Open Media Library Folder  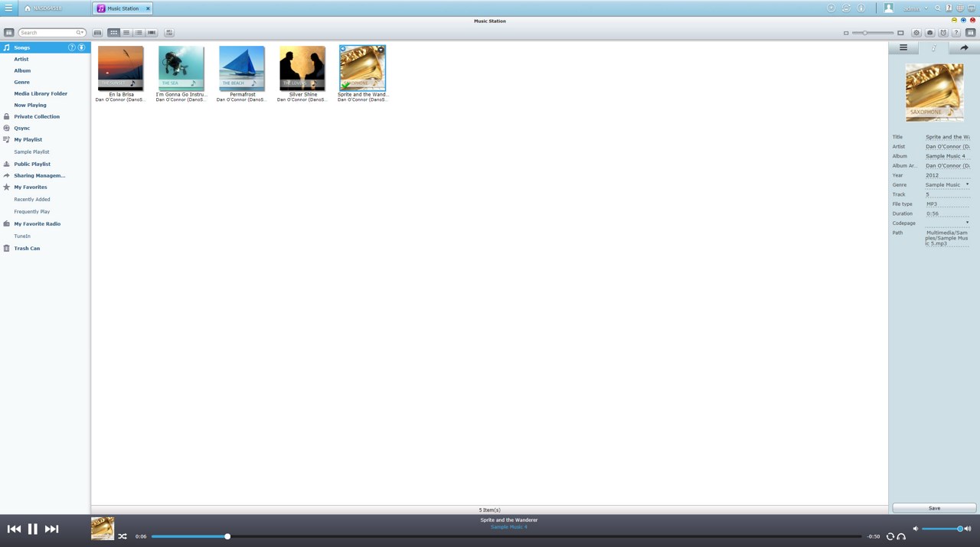point(41,93)
